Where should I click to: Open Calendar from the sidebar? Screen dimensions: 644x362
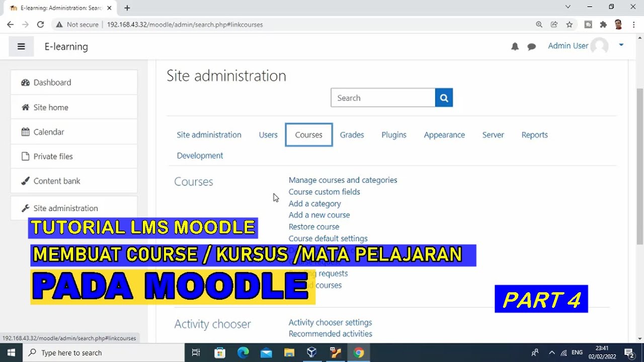pyautogui.click(x=74, y=132)
